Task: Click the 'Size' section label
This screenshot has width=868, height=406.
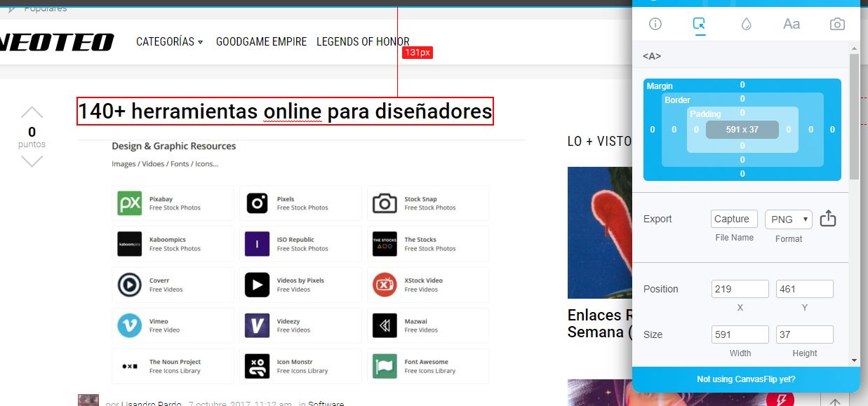Action: click(x=653, y=334)
